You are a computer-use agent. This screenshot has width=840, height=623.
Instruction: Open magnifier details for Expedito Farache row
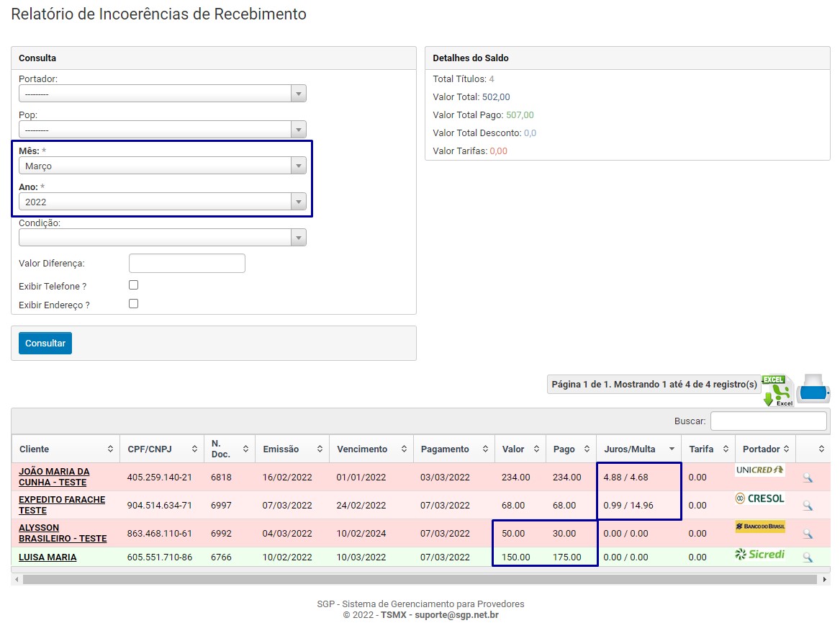807,506
